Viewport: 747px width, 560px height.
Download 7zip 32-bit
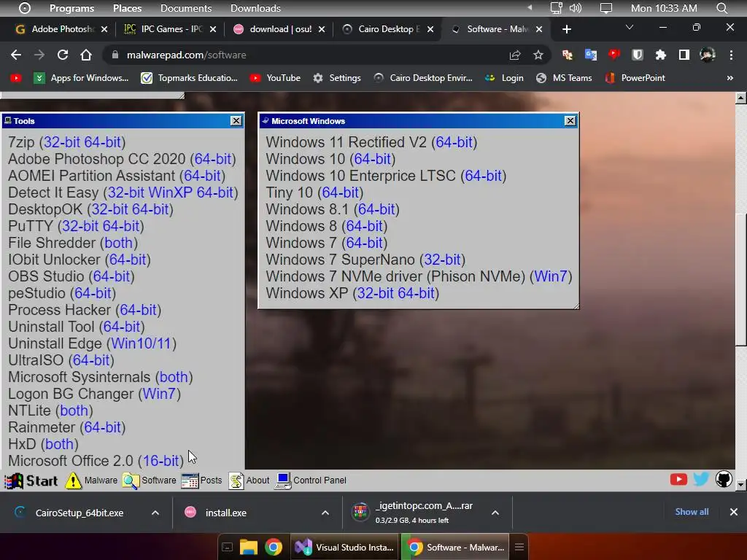coord(62,142)
